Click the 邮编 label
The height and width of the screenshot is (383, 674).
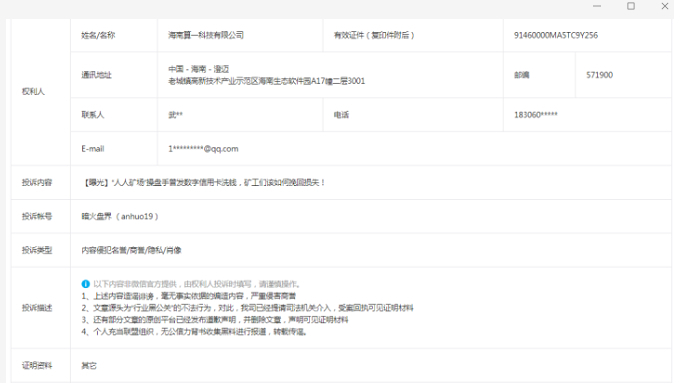coord(522,75)
